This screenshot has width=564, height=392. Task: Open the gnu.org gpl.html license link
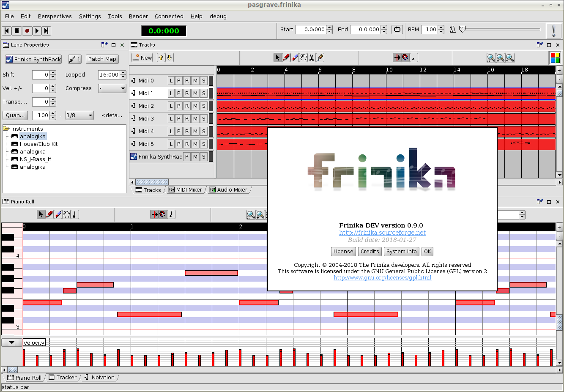pos(383,278)
